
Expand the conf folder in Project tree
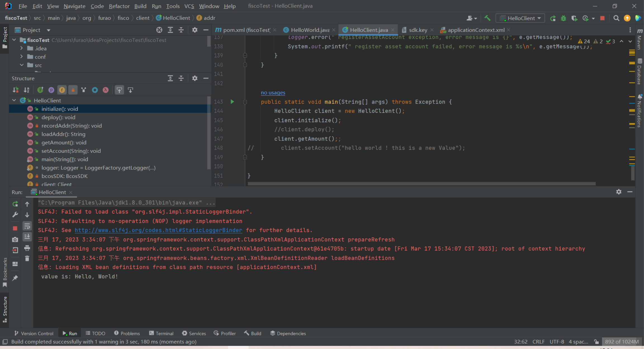click(x=22, y=57)
